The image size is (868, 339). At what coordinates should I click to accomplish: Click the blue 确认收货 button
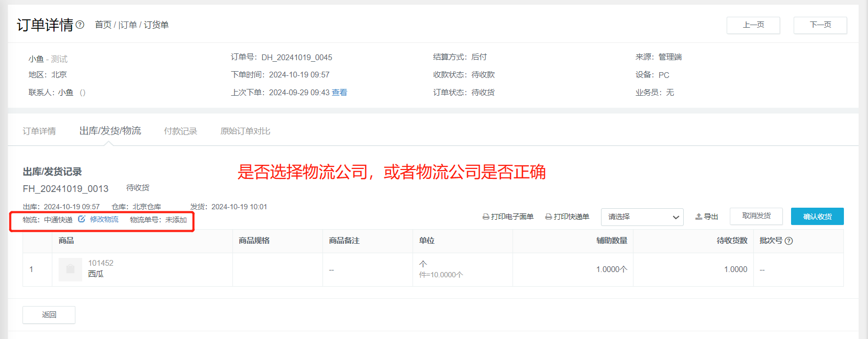(817, 217)
